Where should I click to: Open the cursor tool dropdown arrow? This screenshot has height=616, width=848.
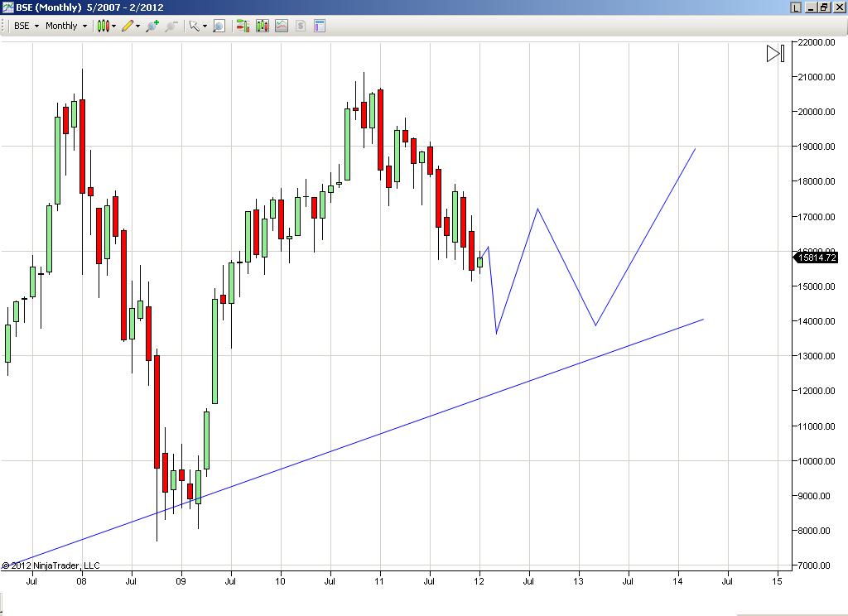coord(204,26)
